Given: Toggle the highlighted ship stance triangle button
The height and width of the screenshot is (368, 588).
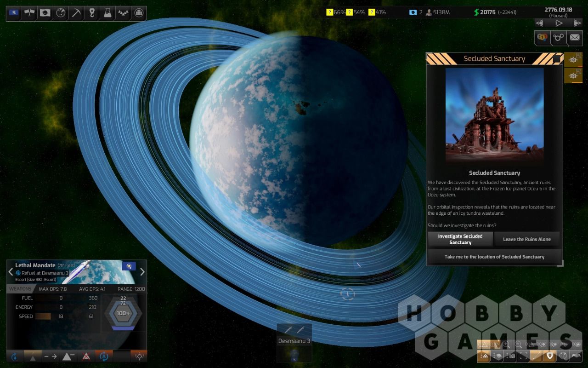Looking at the screenshot, I should [33, 356].
